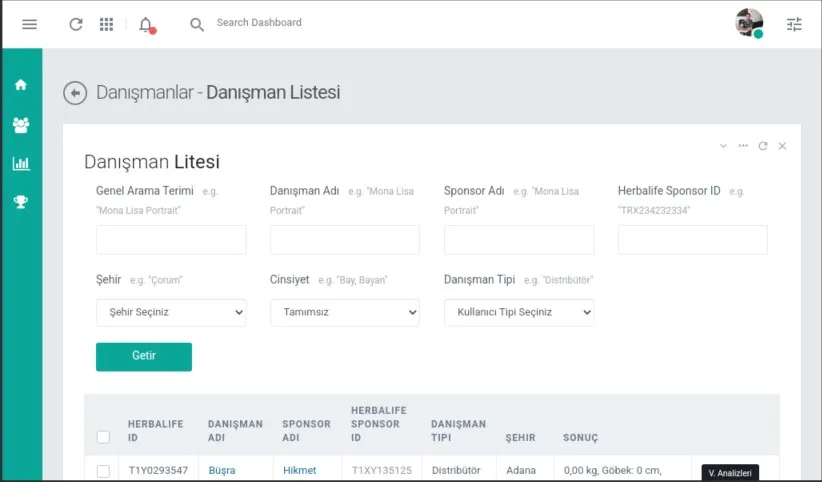Open the bar chart sidebar icon
Viewport: 822px width, 482px height.
[x=21, y=164]
